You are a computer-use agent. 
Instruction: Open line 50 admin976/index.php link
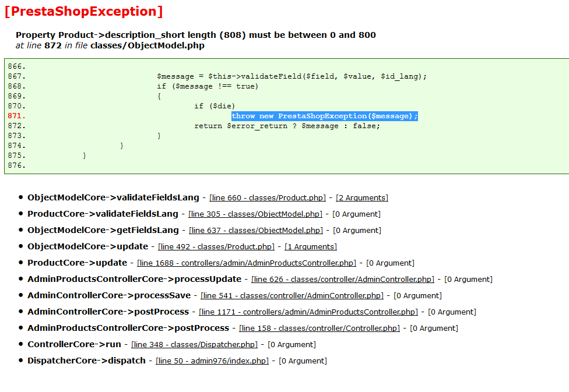(212, 361)
